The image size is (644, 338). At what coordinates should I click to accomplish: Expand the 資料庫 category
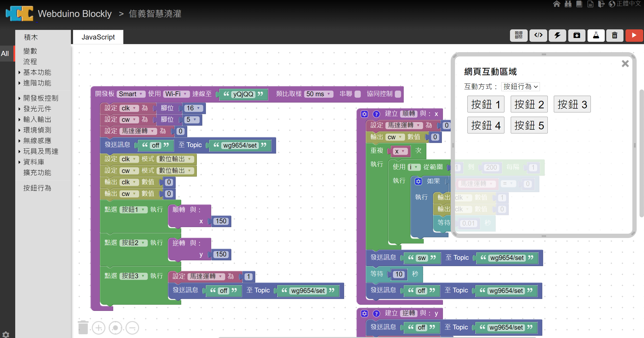pyautogui.click(x=33, y=162)
